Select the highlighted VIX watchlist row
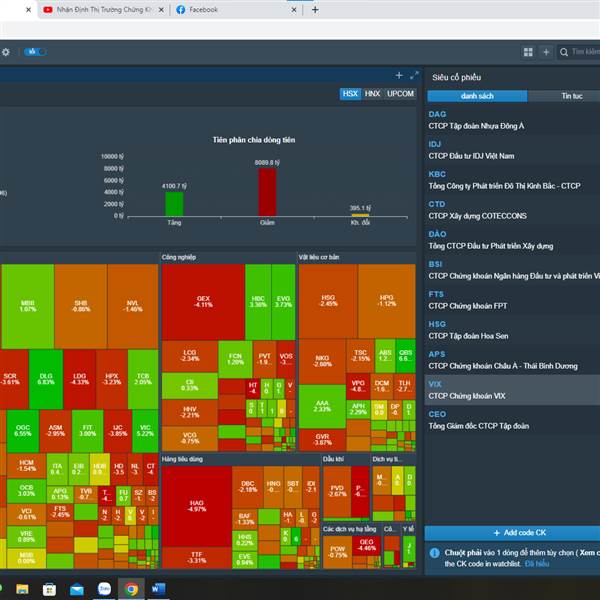 [512, 390]
